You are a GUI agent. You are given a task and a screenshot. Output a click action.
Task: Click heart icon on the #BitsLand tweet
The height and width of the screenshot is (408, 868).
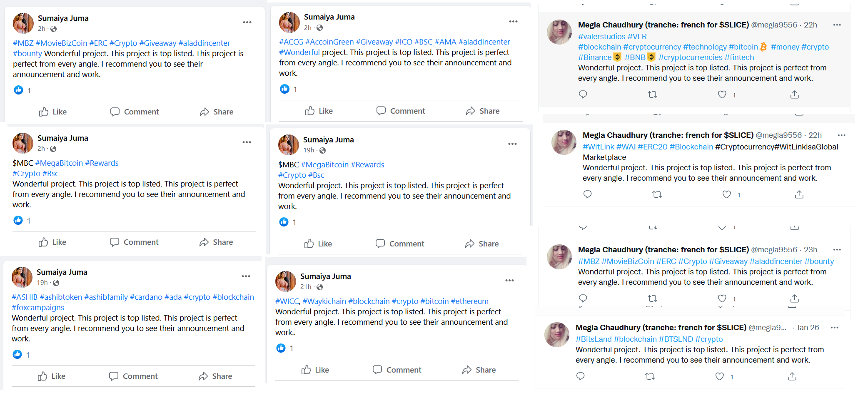click(x=720, y=376)
